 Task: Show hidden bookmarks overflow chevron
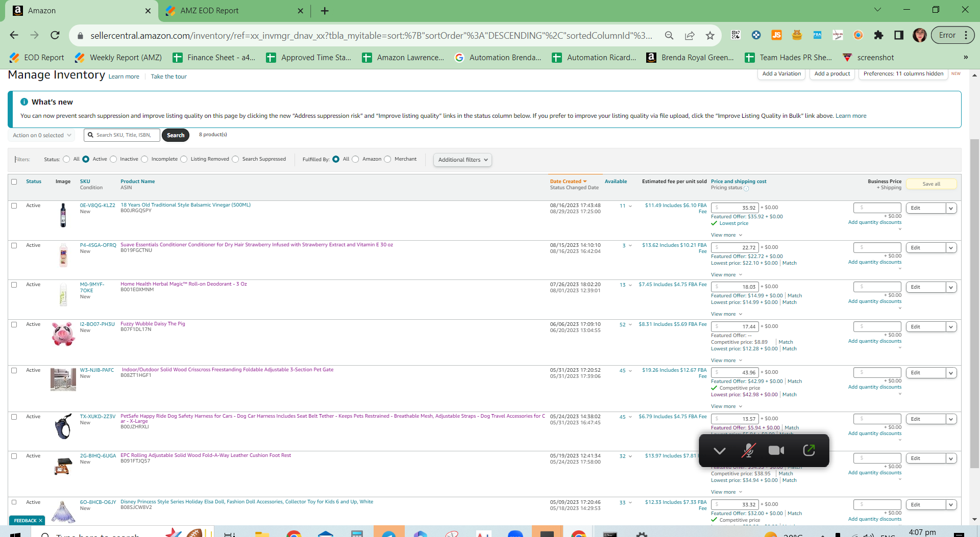(x=966, y=57)
